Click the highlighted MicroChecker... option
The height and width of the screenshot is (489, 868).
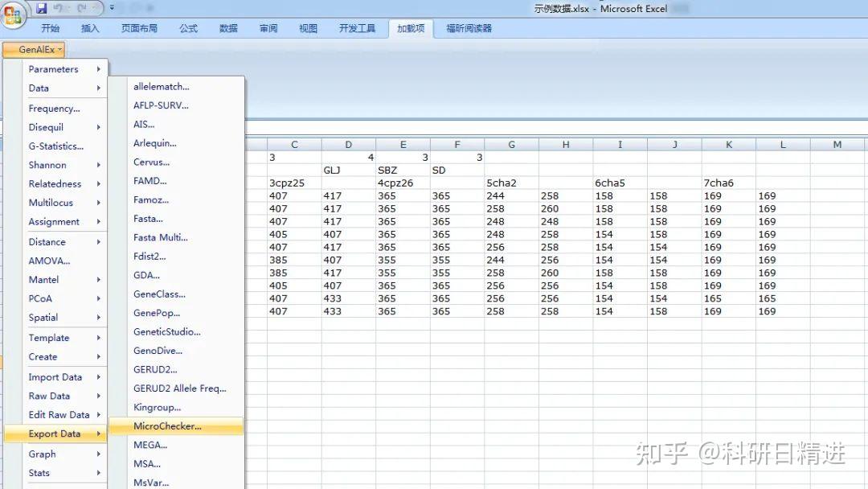(x=176, y=426)
